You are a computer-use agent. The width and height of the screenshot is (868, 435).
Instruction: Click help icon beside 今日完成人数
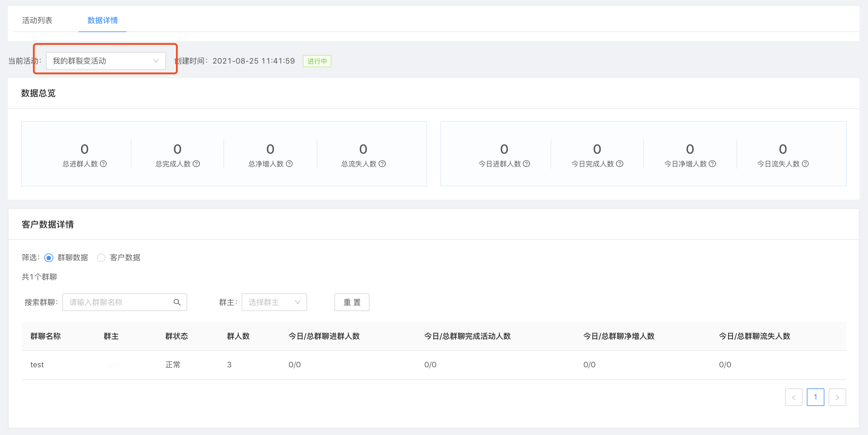coord(619,164)
